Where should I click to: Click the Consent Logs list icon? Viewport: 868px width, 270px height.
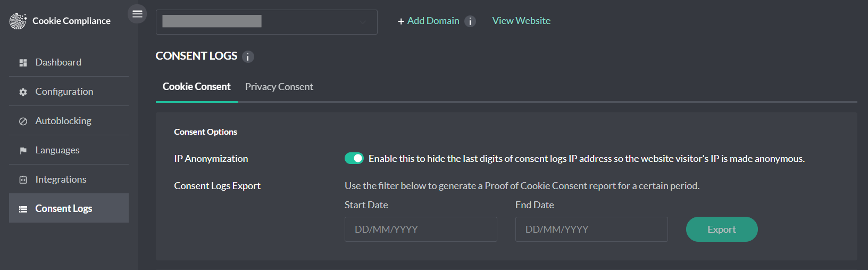pyautogui.click(x=23, y=209)
